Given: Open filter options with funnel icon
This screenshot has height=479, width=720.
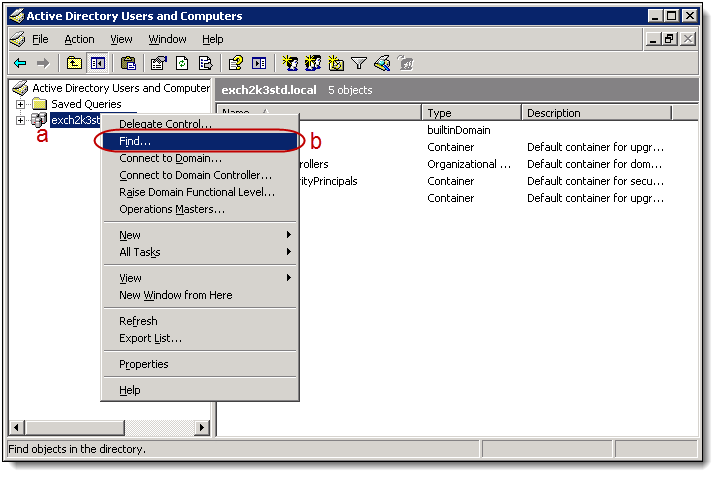Looking at the screenshot, I should pos(359,63).
